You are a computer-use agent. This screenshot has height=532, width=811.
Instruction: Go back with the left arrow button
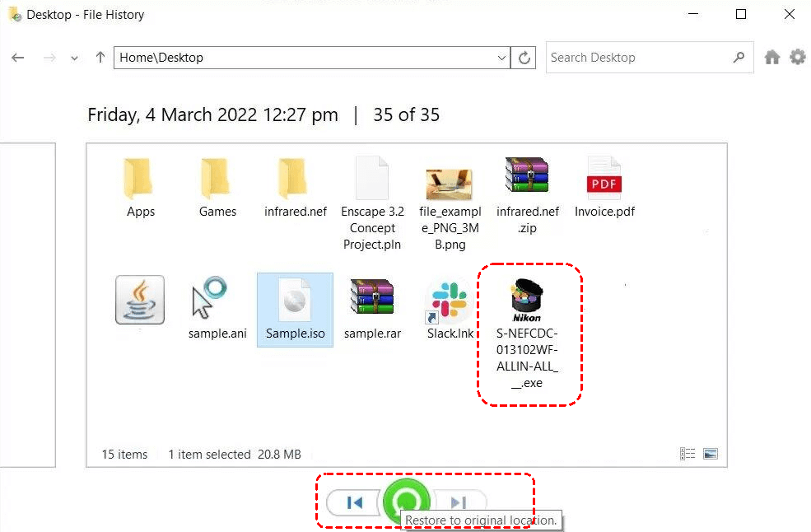coord(18,58)
